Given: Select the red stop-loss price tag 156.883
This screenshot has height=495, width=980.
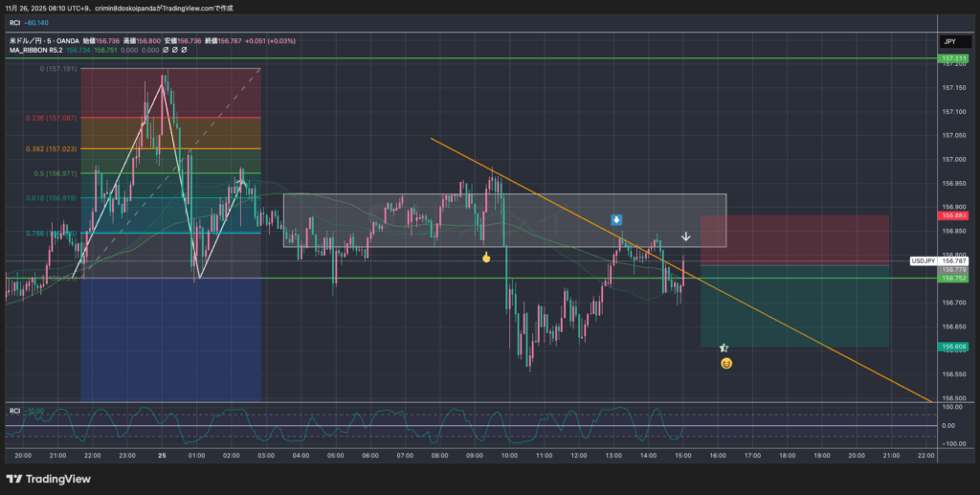Looking at the screenshot, I should 954,215.
